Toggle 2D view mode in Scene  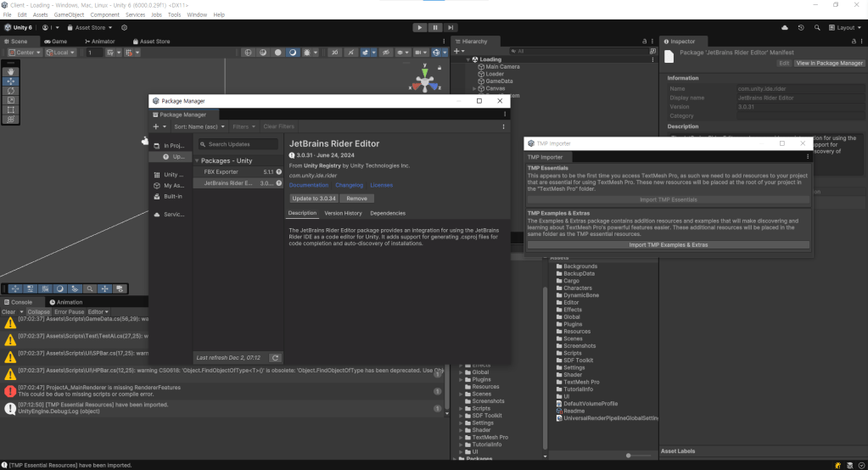(335, 53)
